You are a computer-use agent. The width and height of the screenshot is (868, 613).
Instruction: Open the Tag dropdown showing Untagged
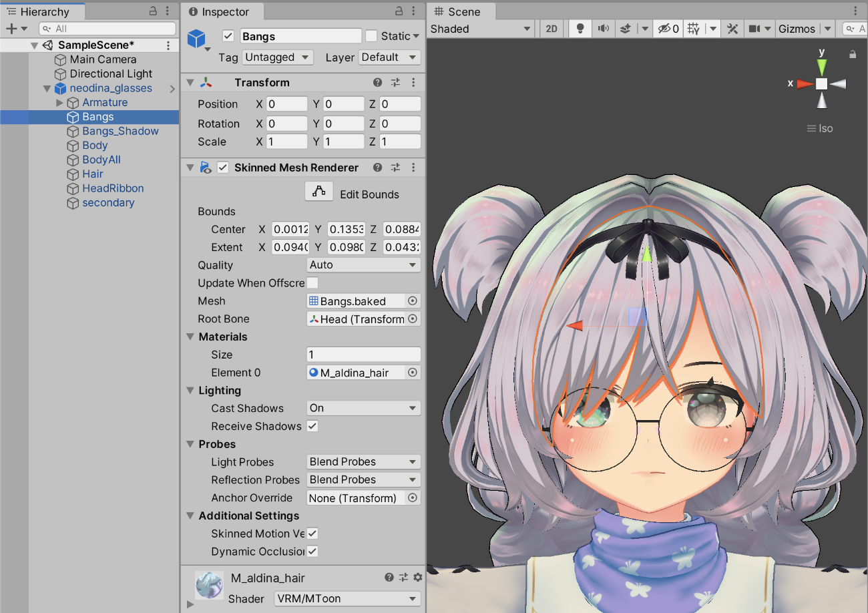click(x=278, y=57)
